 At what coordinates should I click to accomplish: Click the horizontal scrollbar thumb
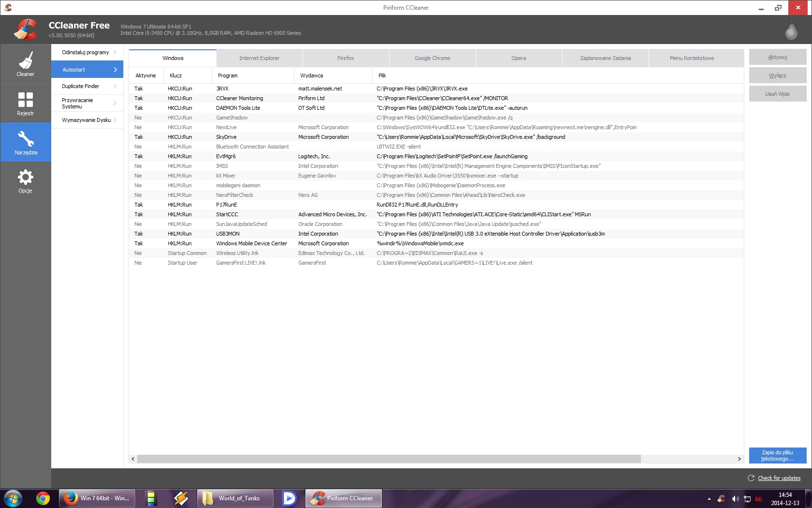[389, 459]
